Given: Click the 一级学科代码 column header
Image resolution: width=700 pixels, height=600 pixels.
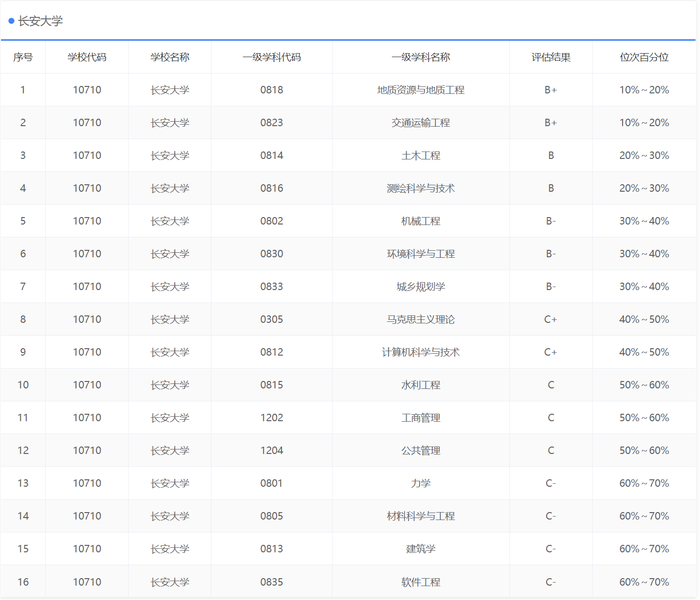Looking at the screenshot, I should coord(271,57).
